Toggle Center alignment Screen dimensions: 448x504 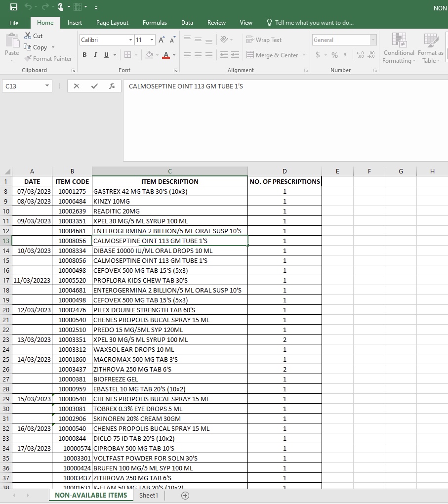198,55
